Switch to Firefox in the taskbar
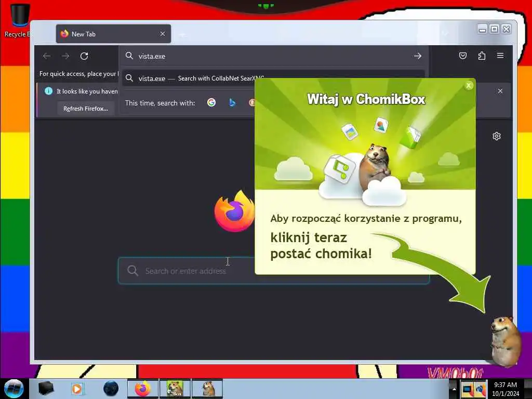 tap(143, 389)
